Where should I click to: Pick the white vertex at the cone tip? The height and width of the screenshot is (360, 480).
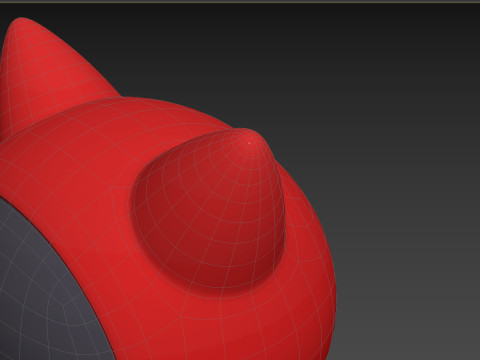(x=250, y=143)
